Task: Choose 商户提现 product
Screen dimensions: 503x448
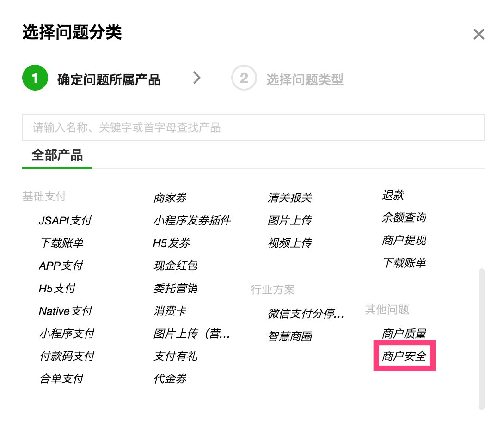Action: coord(404,240)
